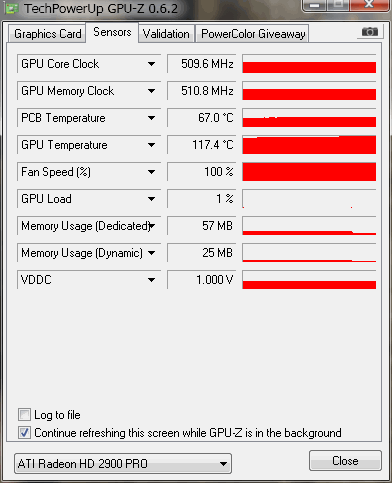392x483 pixels.
Task: Open the GPU Core Clock sensor dropdown
Action: (x=151, y=64)
